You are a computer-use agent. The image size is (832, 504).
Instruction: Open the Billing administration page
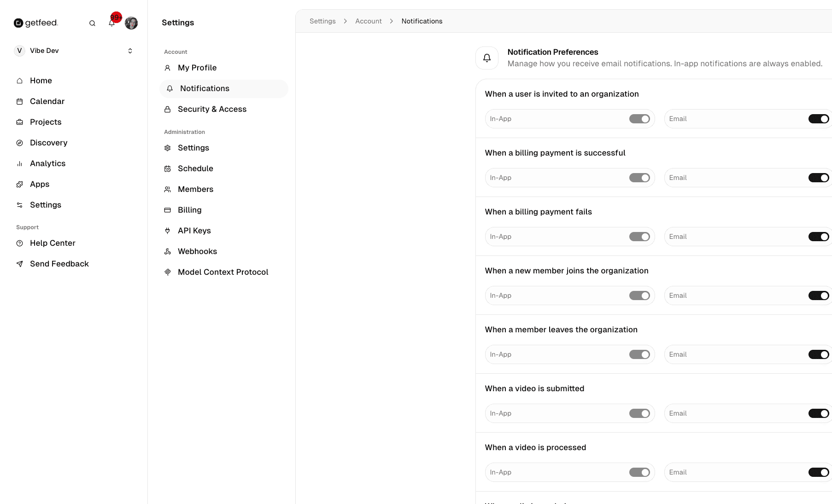[x=189, y=210]
